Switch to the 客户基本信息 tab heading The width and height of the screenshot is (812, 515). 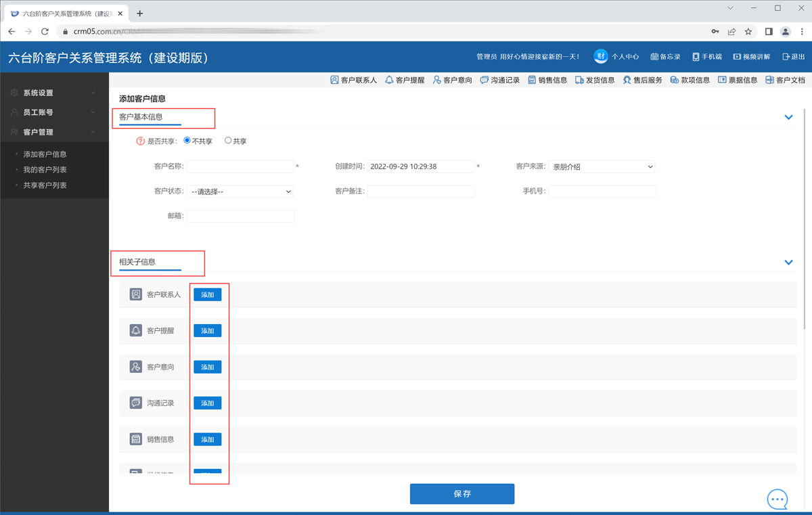[x=141, y=117]
